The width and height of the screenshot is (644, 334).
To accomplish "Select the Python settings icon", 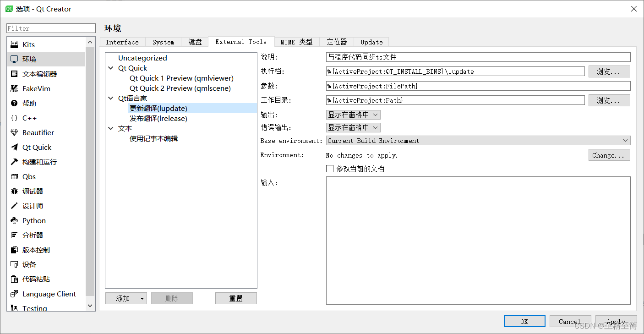I will pos(33,220).
